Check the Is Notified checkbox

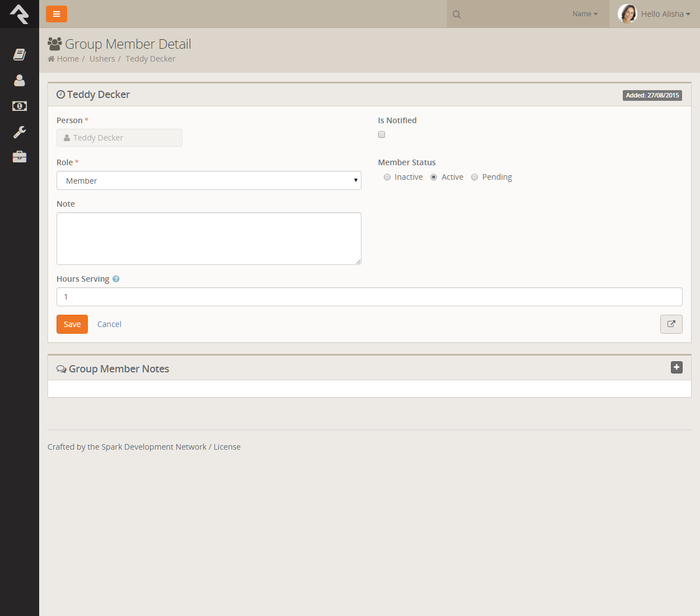coord(382,134)
